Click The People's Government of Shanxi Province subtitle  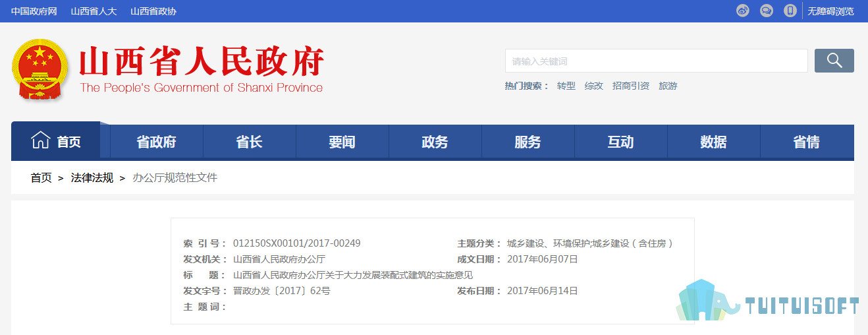[202, 88]
